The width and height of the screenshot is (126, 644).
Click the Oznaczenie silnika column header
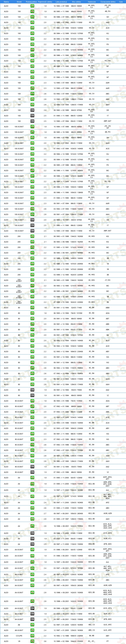point(108,2)
